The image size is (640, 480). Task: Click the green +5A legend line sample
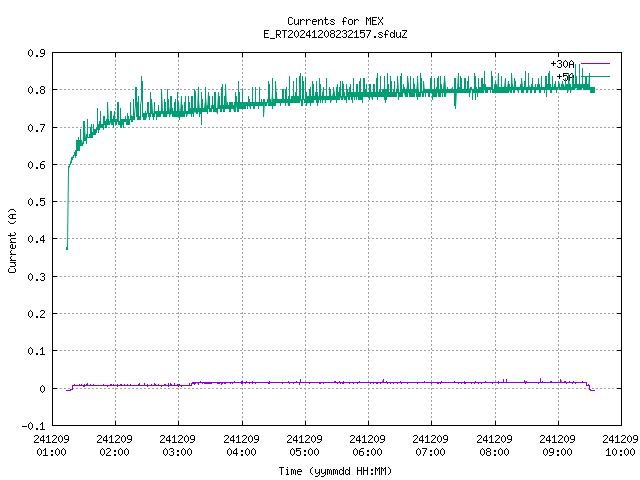click(x=595, y=76)
